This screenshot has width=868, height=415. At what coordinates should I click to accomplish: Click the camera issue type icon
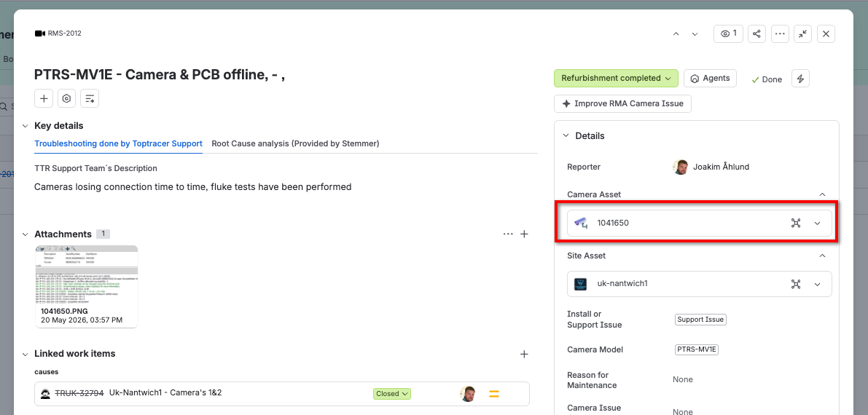(39, 33)
